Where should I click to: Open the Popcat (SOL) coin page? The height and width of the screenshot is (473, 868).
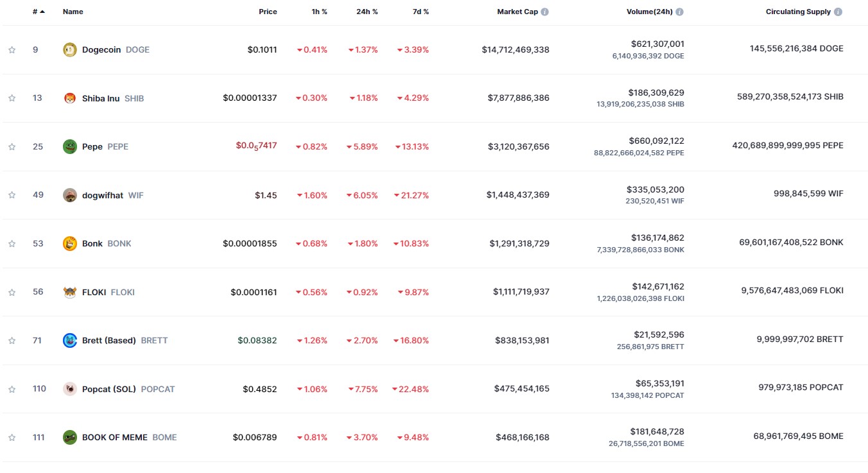tap(109, 389)
